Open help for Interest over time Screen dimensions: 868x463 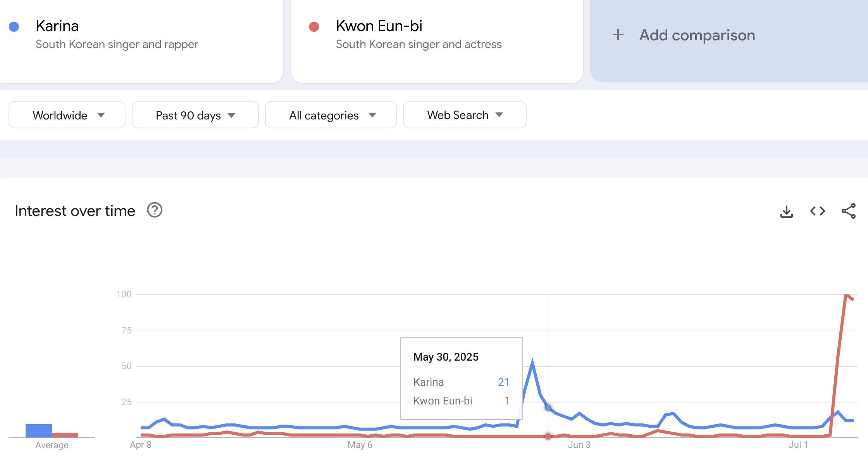click(155, 211)
